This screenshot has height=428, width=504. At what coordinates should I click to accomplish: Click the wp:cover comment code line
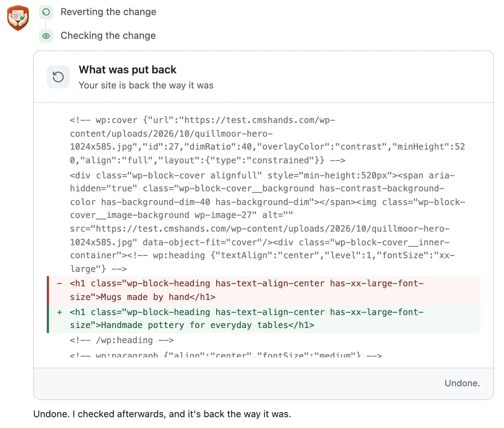click(x=267, y=140)
